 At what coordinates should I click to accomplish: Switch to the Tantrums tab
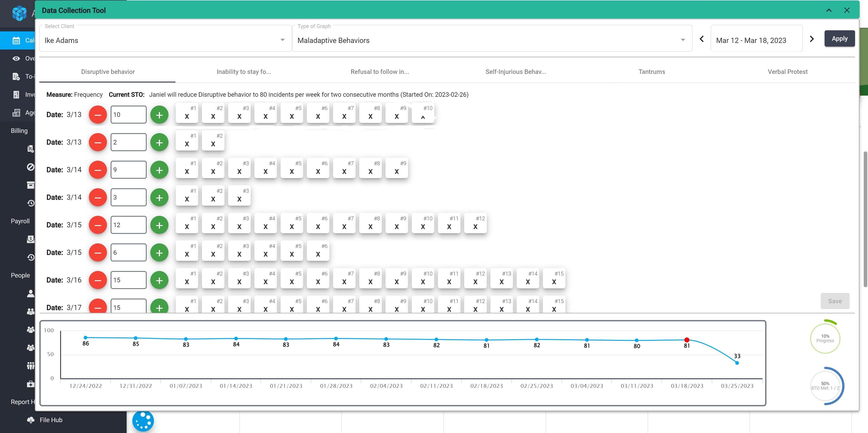point(651,72)
